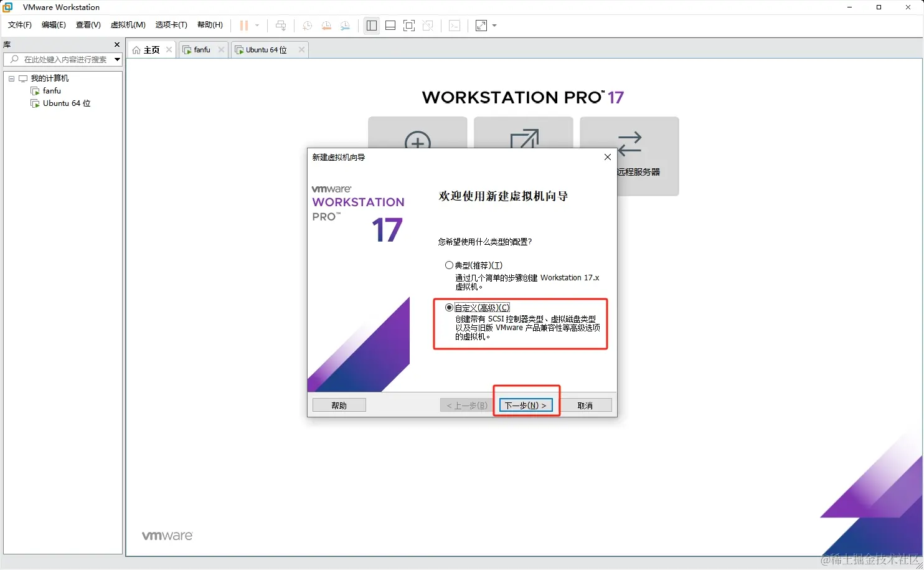
Task: Open the library search filter dropdown arrow
Action: tap(117, 59)
